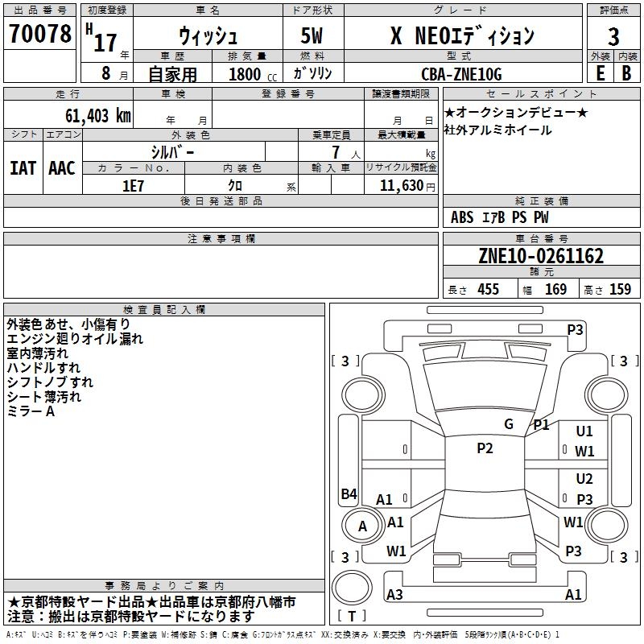Click note ミラーA

coord(31,411)
